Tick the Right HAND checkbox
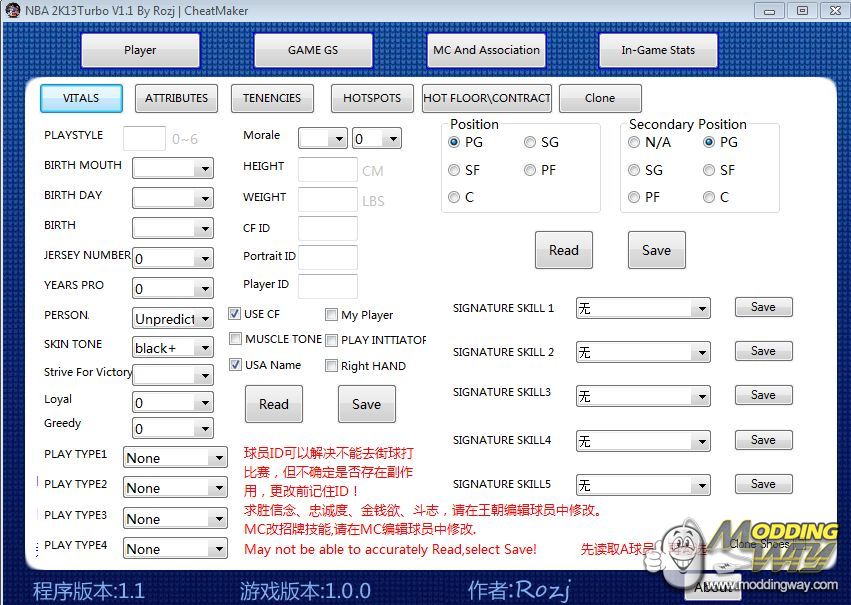Viewport: 851px width, 605px height. (x=332, y=366)
